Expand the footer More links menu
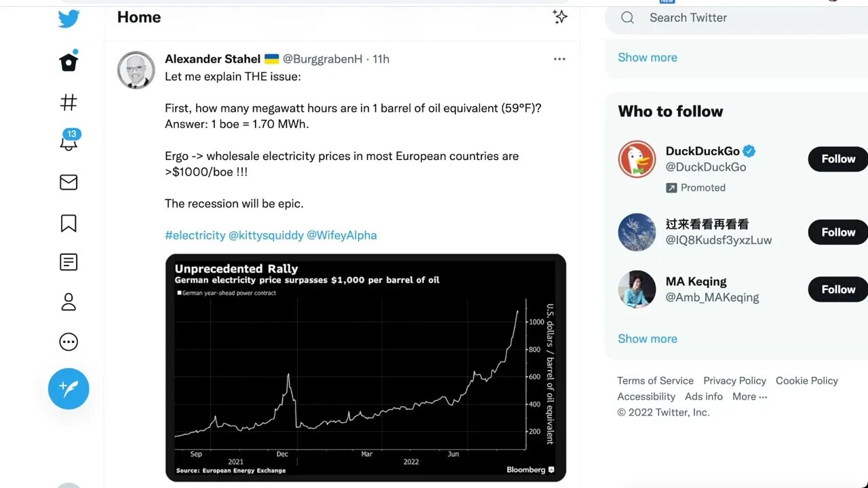Image resolution: width=868 pixels, height=488 pixels. 749,396
